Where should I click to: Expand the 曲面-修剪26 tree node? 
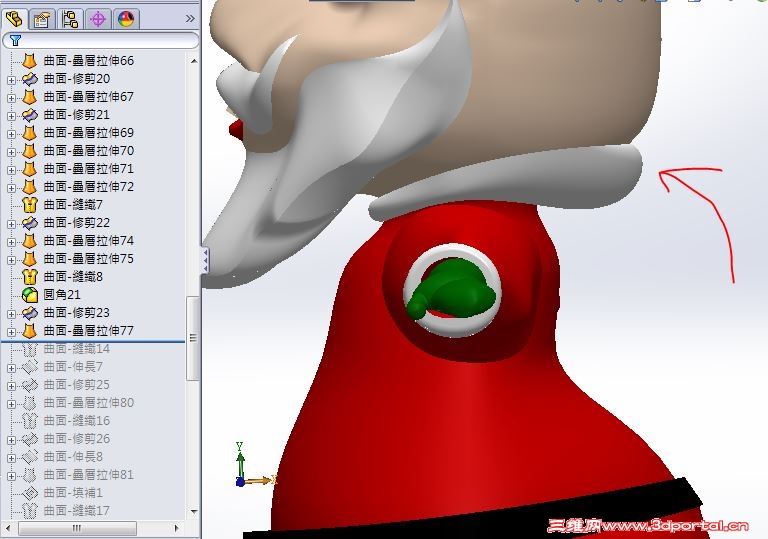pyautogui.click(x=11, y=440)
